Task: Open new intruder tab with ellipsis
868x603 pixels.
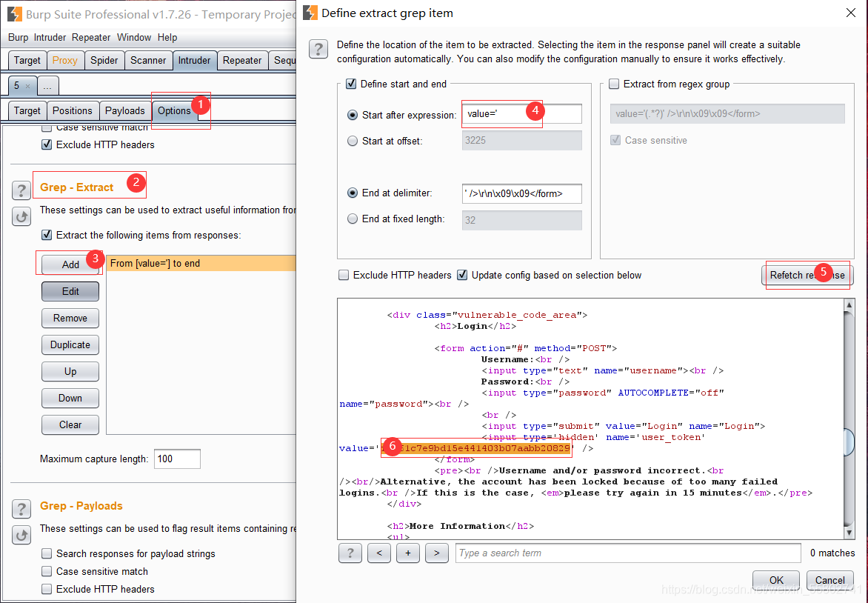Action: 47,86
